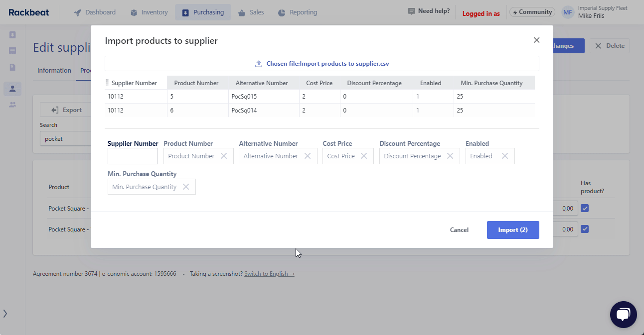The height and width of the screenshot is (335, 644).
Task: Click the X in Product Number mapping field
Action: tap(224, 156)
